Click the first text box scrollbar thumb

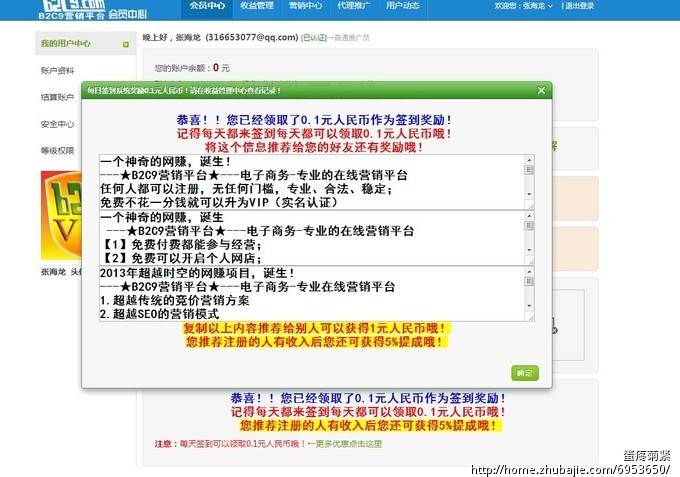click(x=529, y=170)
